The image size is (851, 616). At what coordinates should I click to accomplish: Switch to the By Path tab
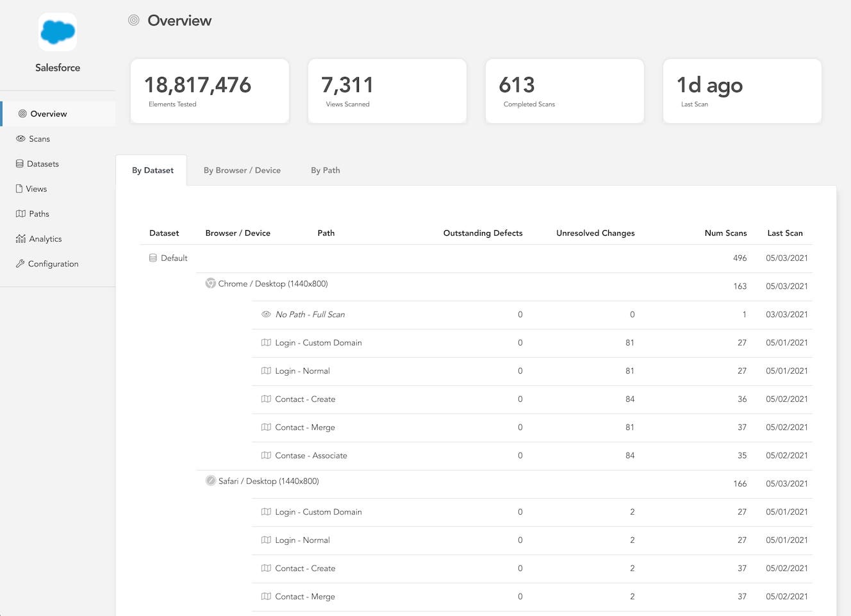click(326, 170)
